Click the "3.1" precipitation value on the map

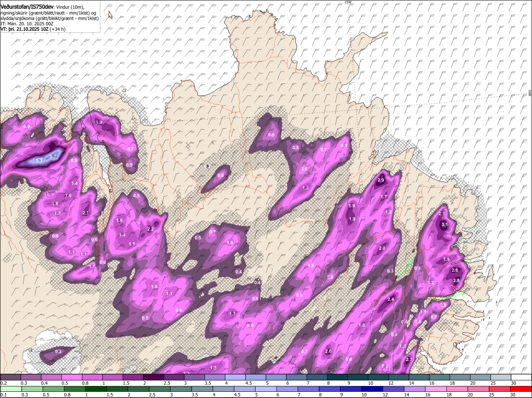[x=445, y=224]
